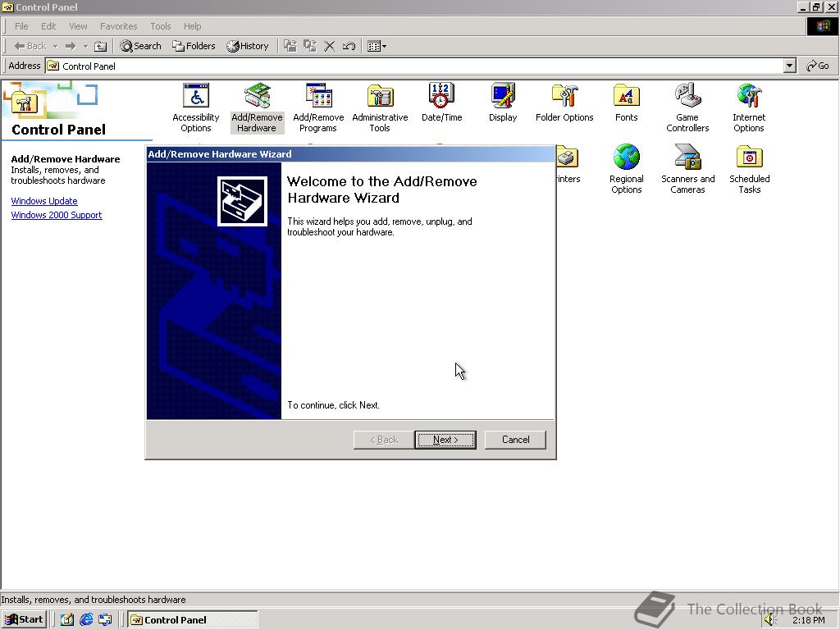Click the Go button
This screenshot has width=840, height=630.
[818, 66]
